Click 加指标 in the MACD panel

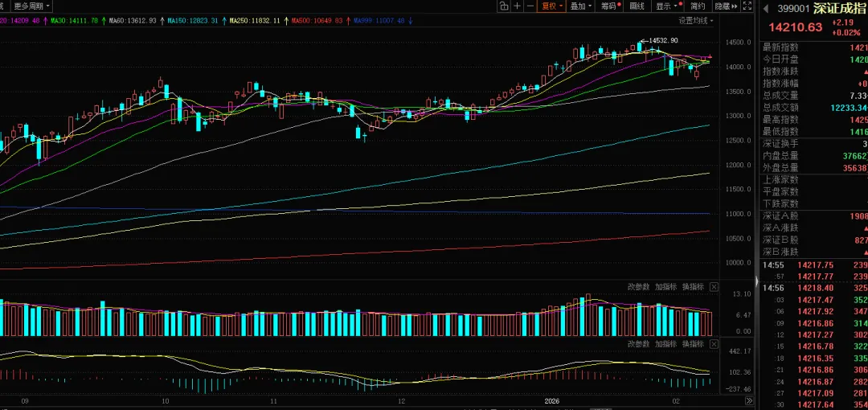[x=665, y=343]
